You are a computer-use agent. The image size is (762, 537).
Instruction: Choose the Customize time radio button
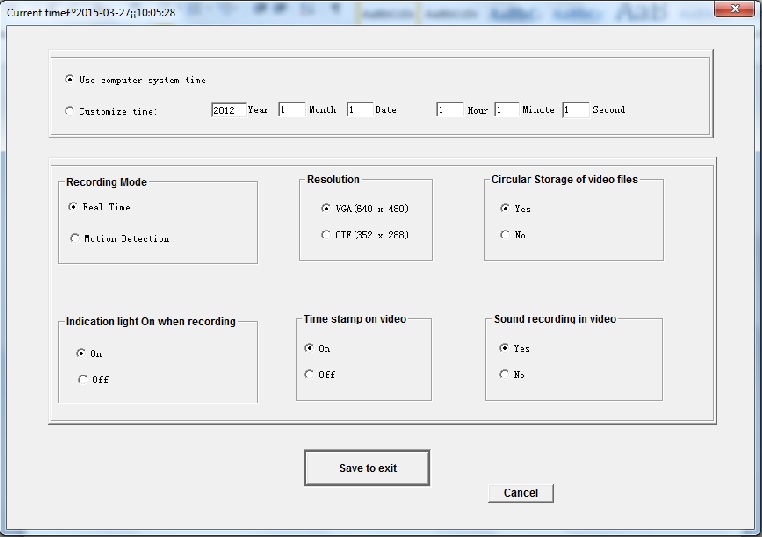pos(69,111)
